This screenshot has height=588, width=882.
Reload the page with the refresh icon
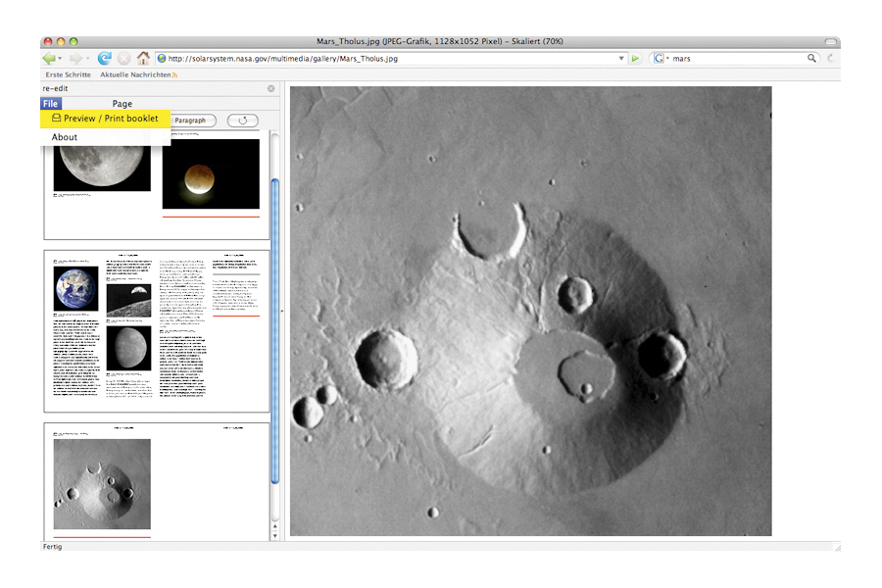click(105, 59)
